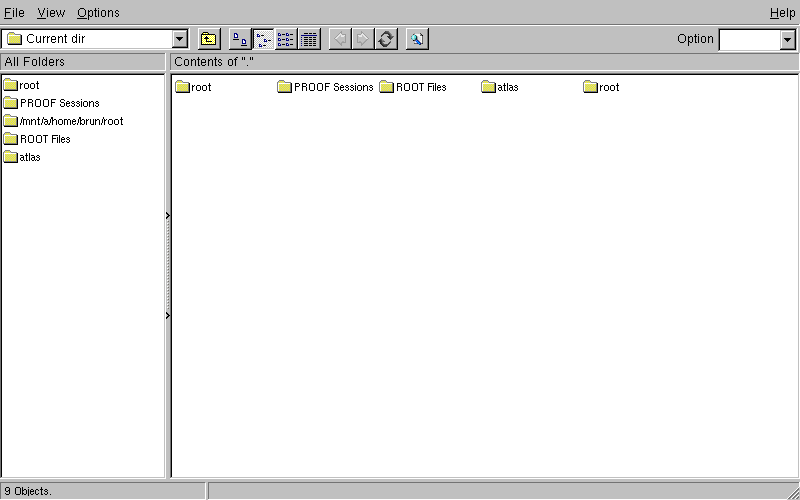Viewport: 800px width, 500px height.
Task: Open the File menu
Action: pos(14,13)
